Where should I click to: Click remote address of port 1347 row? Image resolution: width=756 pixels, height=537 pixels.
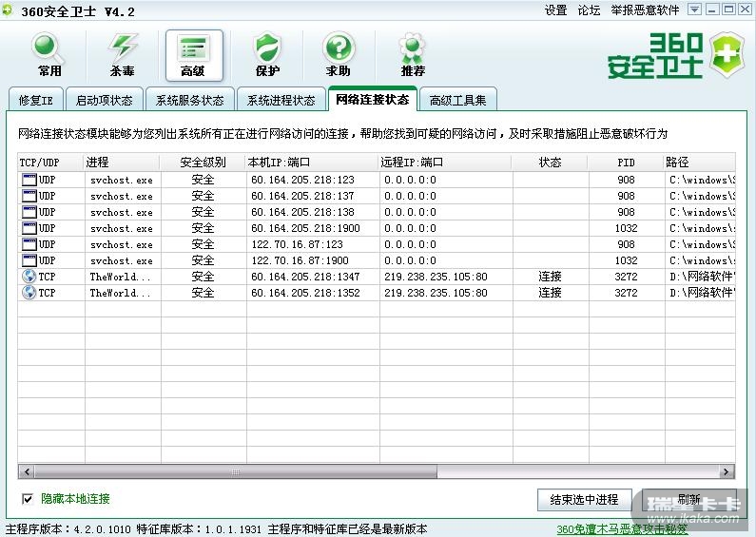[x=436, y=277]
